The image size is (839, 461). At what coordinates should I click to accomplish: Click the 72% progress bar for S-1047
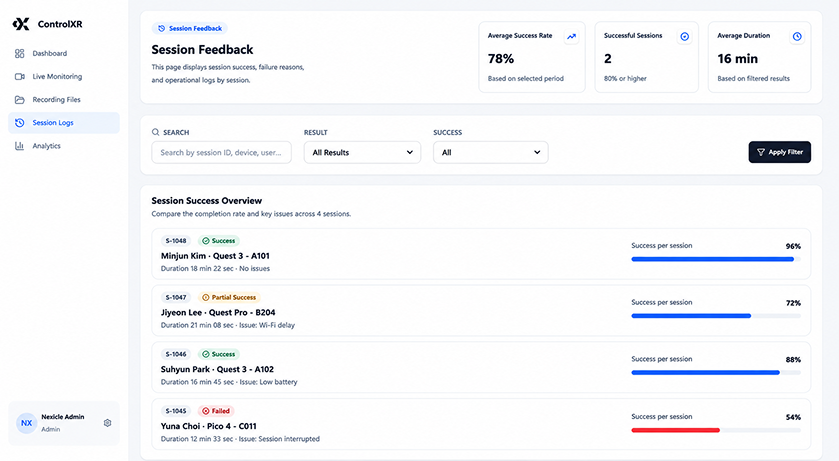716,316
